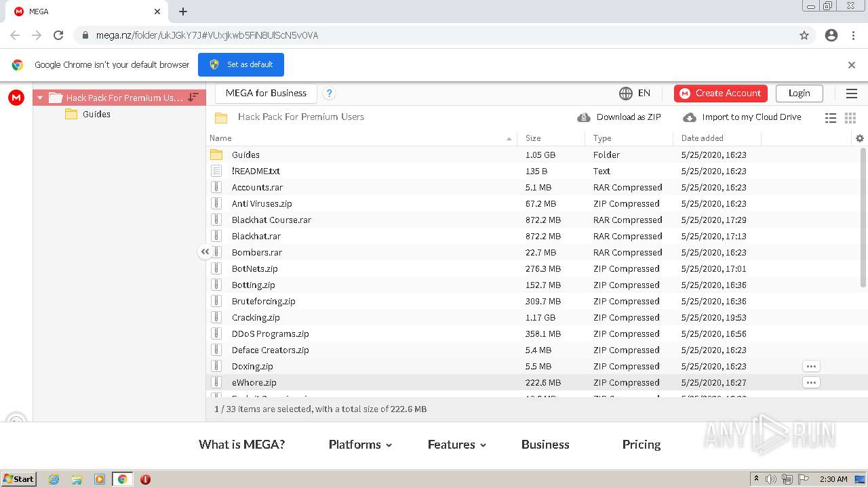Open column settings gear icon
The width and height of the screenshot is (868, 488).
[x=860, y=138]
